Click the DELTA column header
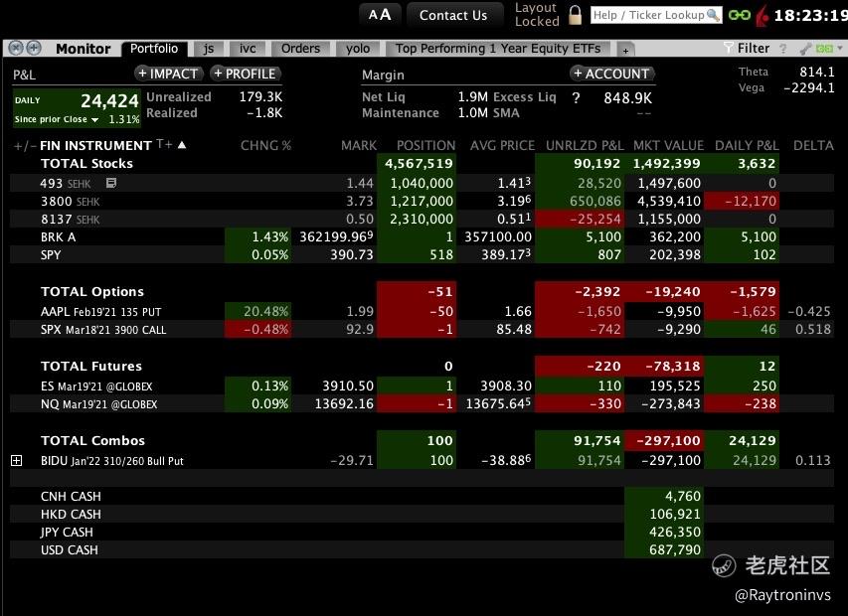 pos(813,145)
